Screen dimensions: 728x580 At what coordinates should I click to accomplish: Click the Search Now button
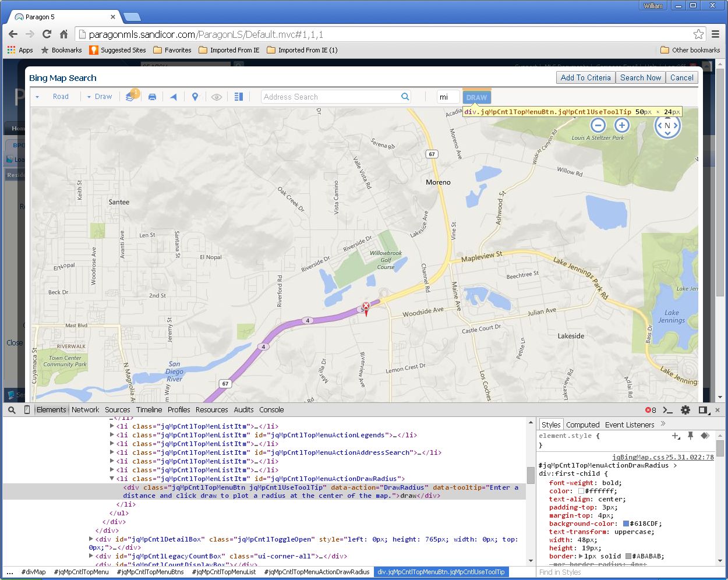pos(641,77)
